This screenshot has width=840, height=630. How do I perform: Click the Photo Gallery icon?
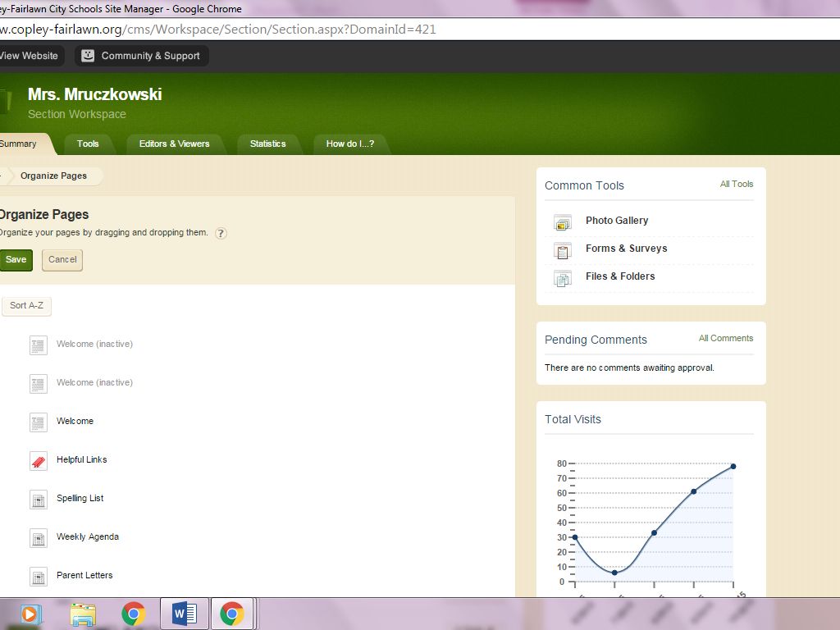tap(563, 221)
